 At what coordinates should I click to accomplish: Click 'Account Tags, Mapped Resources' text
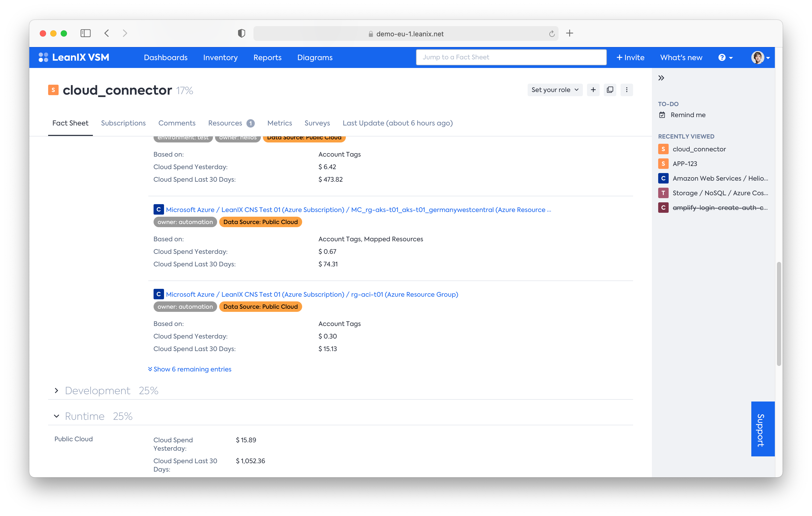click(x=371, y=239)
